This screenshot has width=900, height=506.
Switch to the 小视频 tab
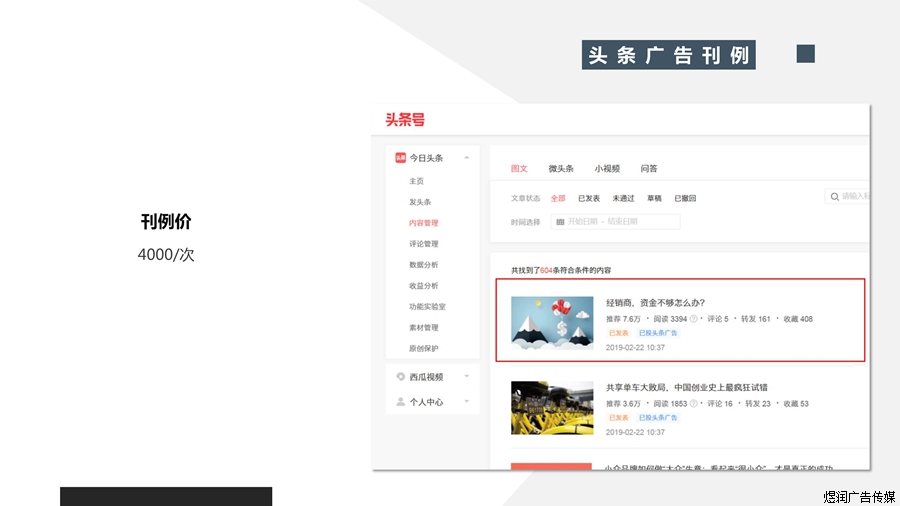coord(607,169)
